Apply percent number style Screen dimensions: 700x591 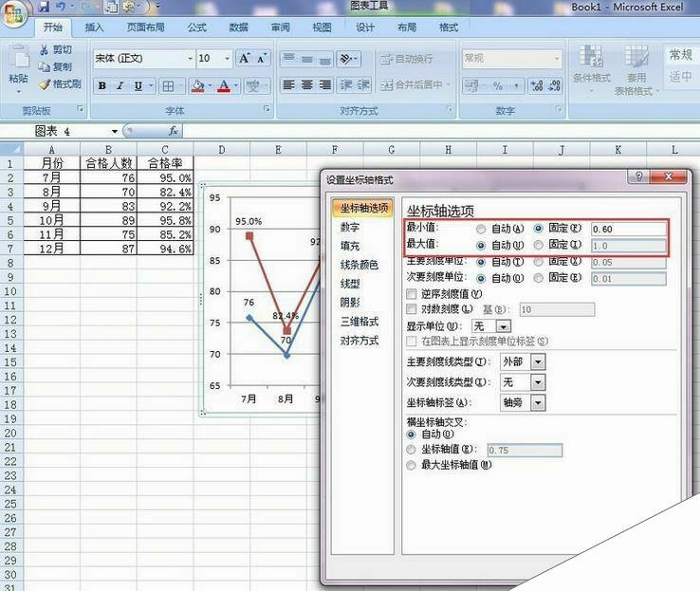(x=498, y=85)
